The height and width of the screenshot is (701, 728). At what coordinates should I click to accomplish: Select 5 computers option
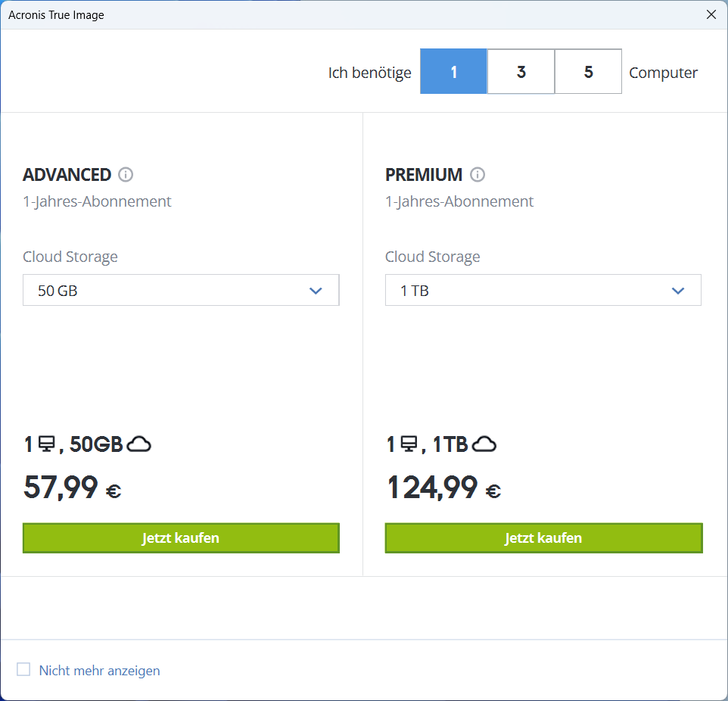(588, 72)
